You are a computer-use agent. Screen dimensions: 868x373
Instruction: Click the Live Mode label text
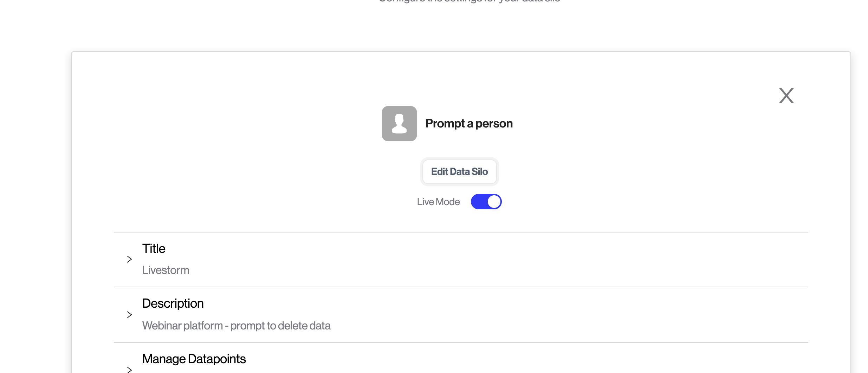(438, 202)
